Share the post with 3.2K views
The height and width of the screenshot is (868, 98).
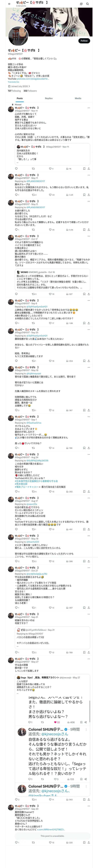(x=89, y=195)
